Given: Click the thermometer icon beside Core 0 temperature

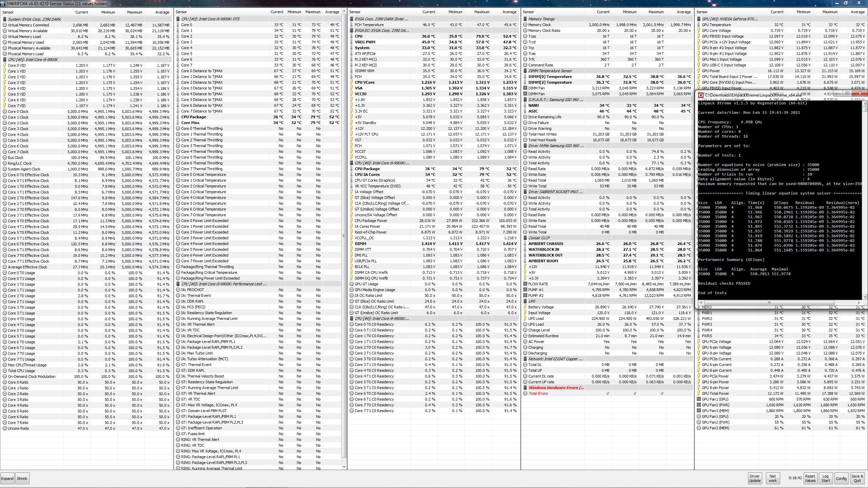Looking at the screenshot, I should [178, 25].
